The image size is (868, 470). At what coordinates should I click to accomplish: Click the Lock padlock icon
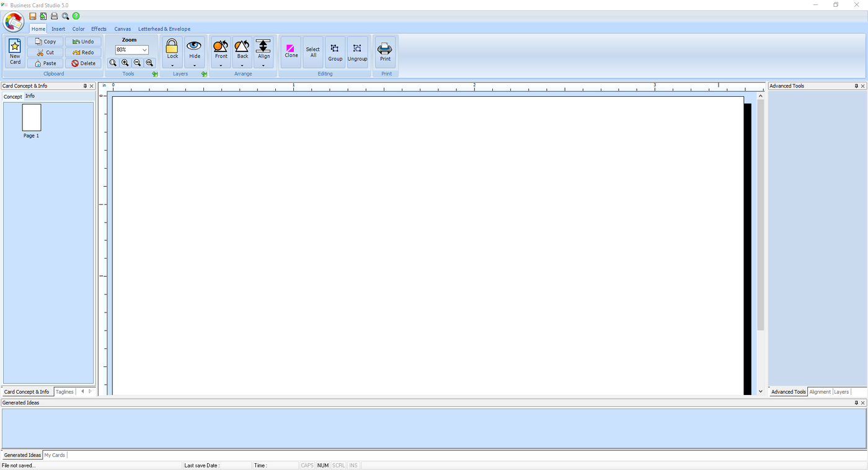[172, 46]
